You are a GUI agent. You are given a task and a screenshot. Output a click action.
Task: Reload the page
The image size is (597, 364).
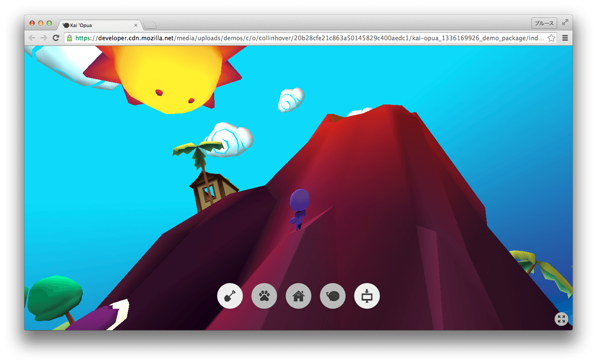pyautogui.click(x=56, y=38)
